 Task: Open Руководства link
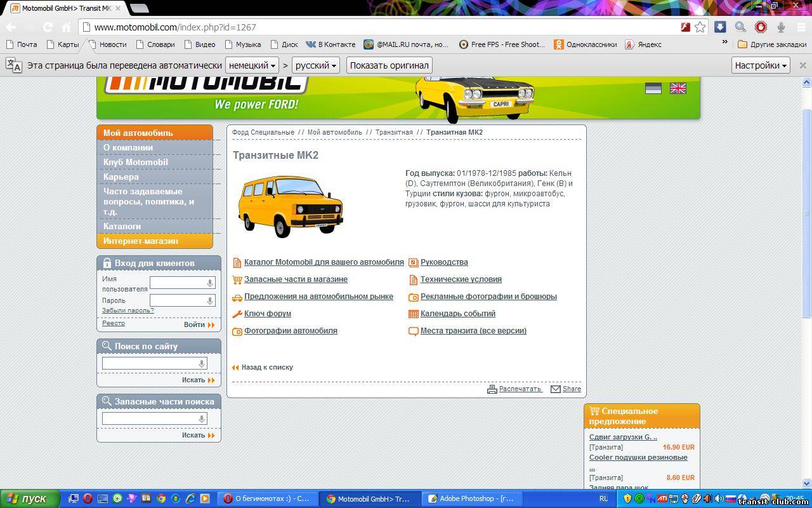(444, 262)
